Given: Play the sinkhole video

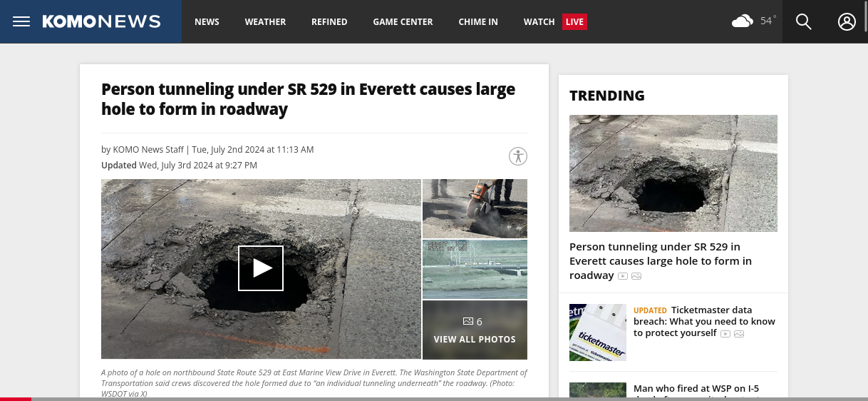Looking at the screenshot, I should pos(261,268).
